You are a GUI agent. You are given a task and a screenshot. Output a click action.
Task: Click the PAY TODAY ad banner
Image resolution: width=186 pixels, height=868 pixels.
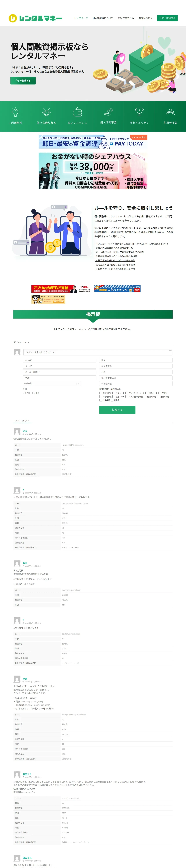point(93,141)
